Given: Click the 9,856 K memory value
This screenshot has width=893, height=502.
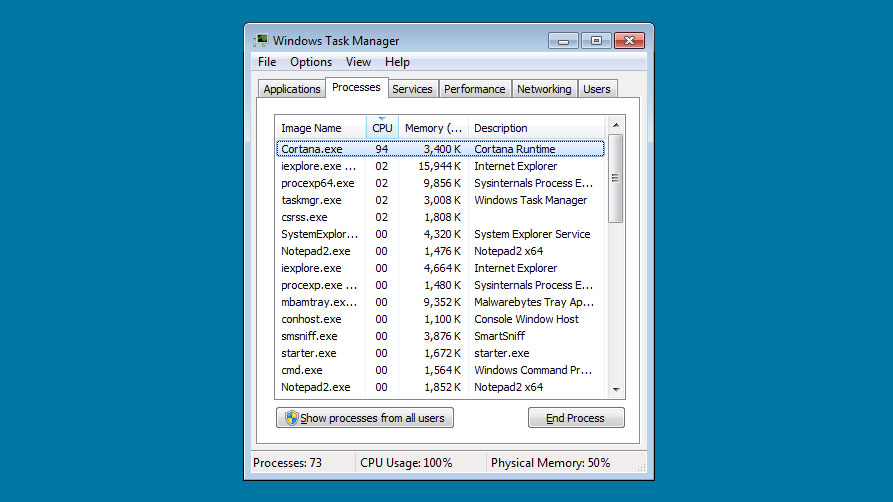Looking at the screenshot, I should point(442,183).
